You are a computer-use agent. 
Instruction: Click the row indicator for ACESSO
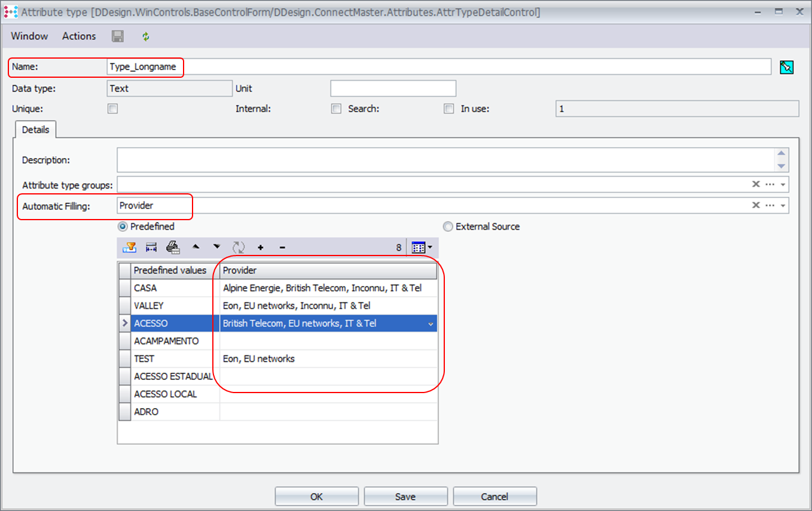point(125,323)
